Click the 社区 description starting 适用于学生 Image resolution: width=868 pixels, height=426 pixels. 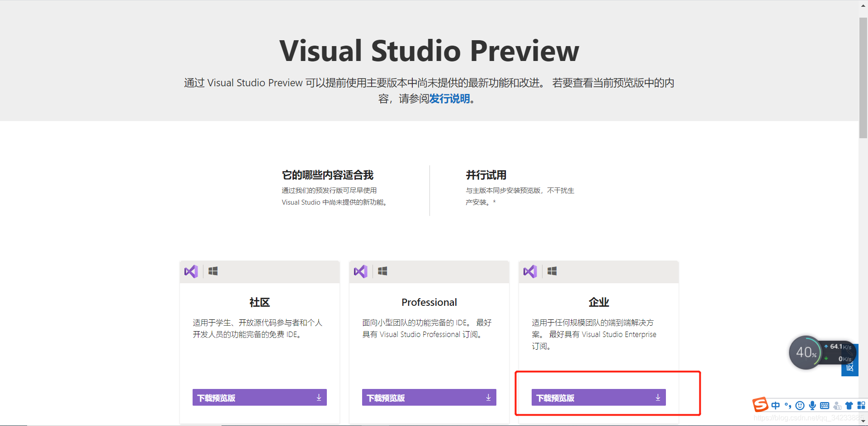pos(258,328)
